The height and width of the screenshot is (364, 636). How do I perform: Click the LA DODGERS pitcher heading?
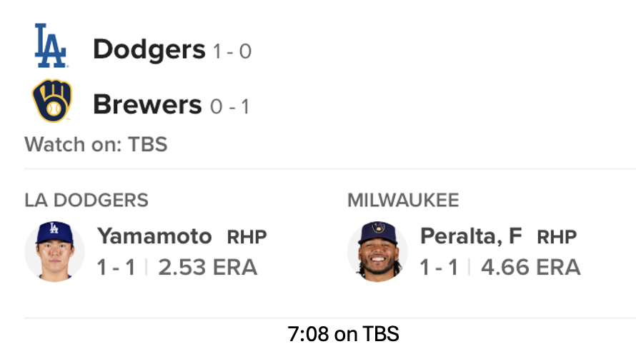86,201
